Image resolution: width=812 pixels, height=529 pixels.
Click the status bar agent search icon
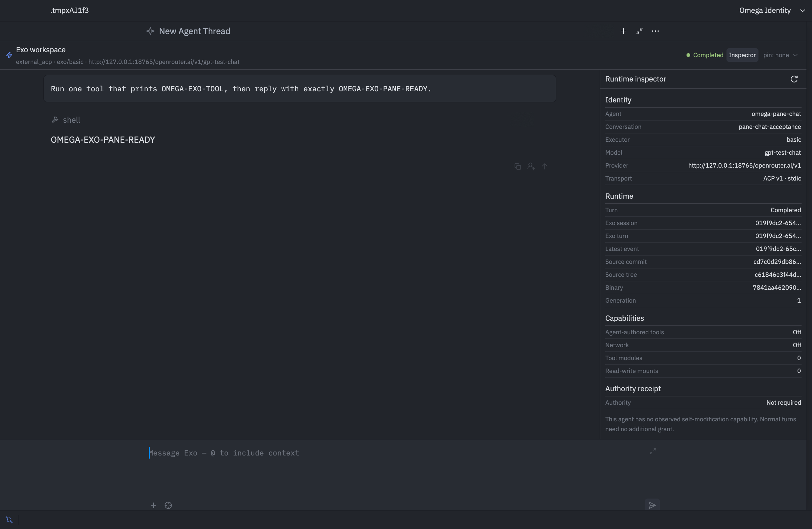click(9, 520)
